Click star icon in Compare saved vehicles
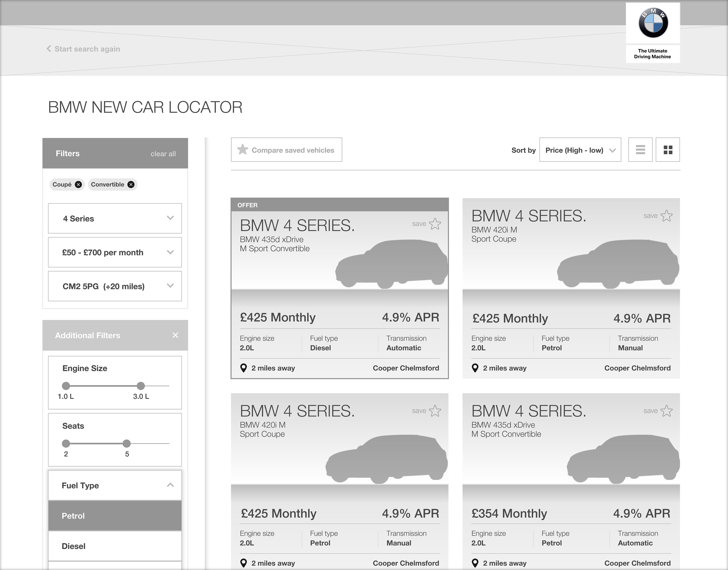The height and width of the screenshot is (570, 728). [243, 150]
